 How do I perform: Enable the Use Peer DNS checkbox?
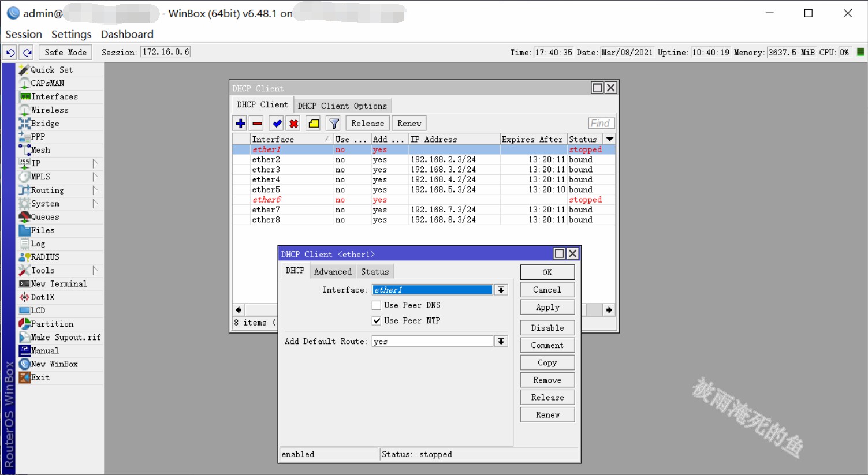tap(377, 305)
